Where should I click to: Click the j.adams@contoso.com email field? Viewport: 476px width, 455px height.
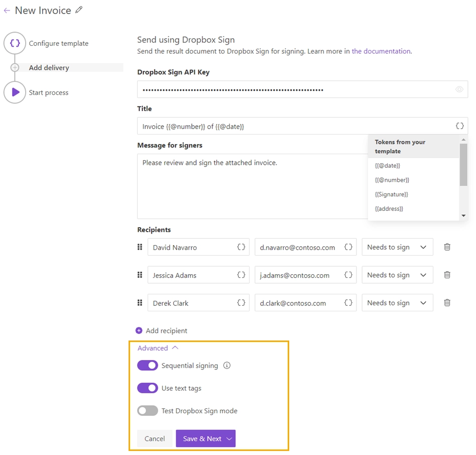305,275
